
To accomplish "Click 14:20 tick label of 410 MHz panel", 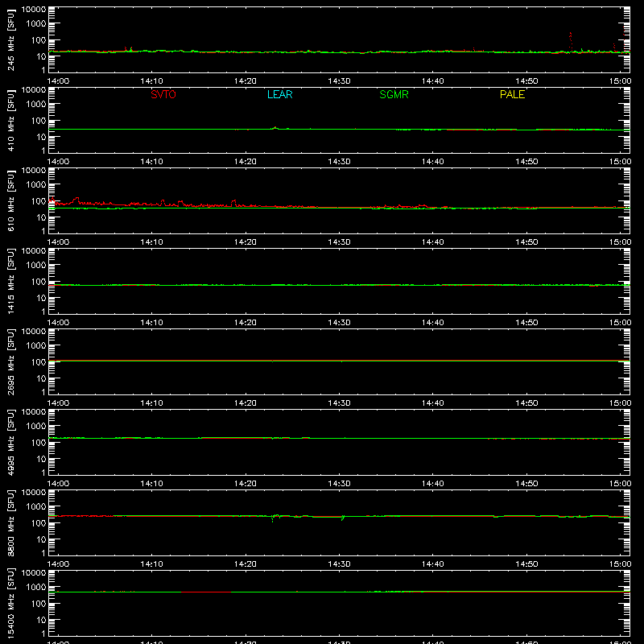I will click(x=246, y=162).
